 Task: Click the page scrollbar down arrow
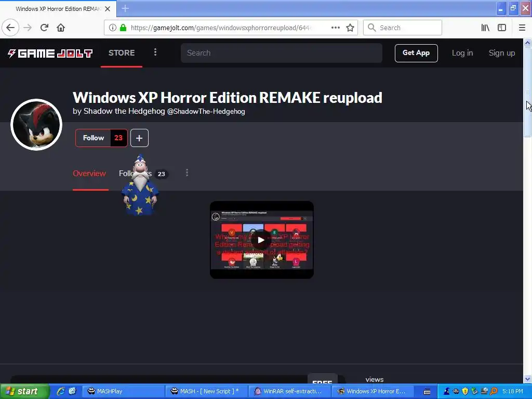point(527,379)
